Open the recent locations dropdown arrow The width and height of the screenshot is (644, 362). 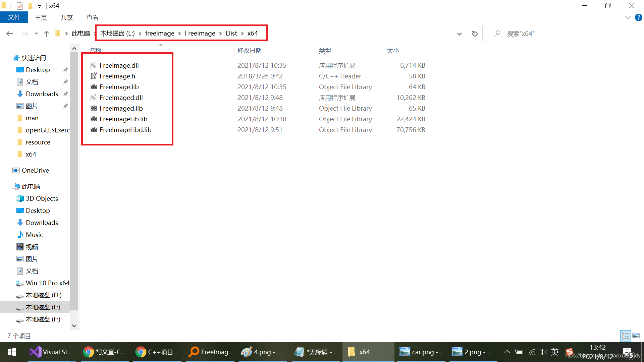click(36, 34)
